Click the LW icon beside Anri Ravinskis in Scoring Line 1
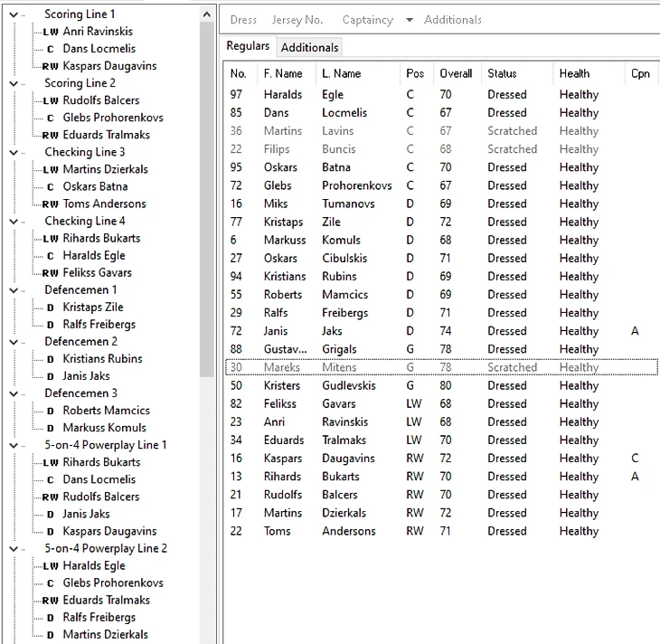 pos(51,32)
